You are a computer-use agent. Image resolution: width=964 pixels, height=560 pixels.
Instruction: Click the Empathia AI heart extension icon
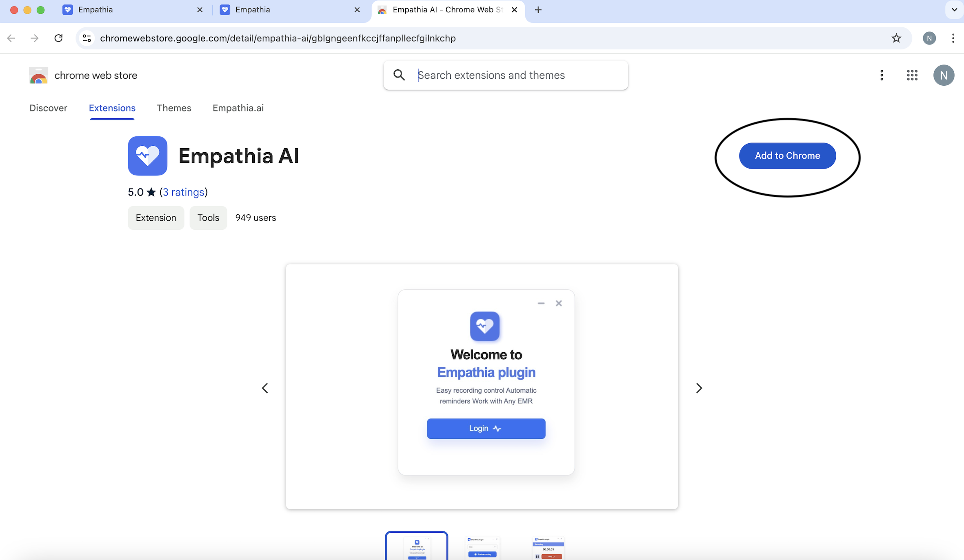point(147,156)
